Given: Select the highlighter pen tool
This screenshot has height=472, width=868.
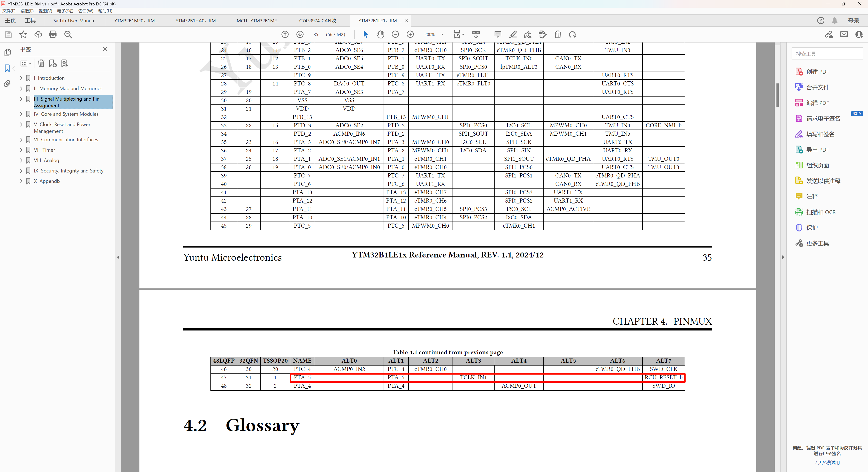Looking at the screenshot, I should [512, 34].
